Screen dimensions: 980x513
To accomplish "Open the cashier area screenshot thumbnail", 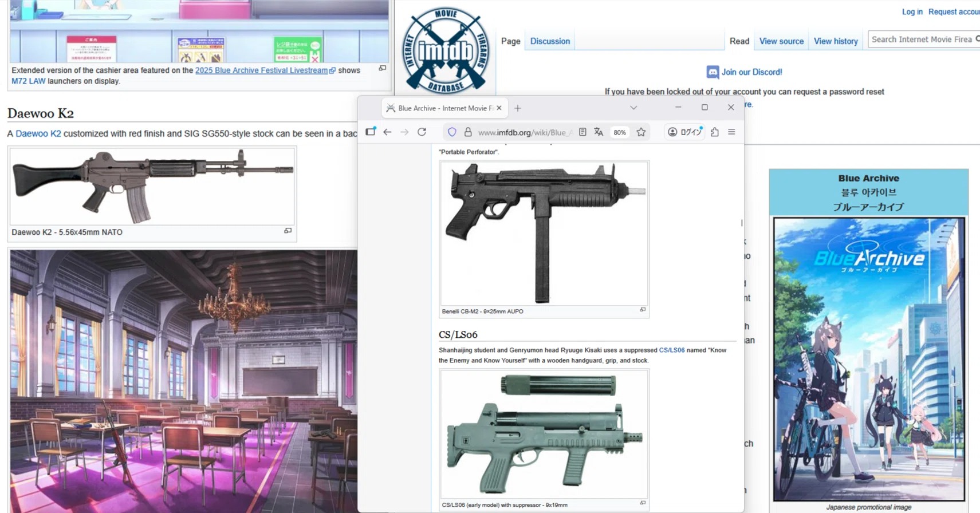I will [199, 31].
